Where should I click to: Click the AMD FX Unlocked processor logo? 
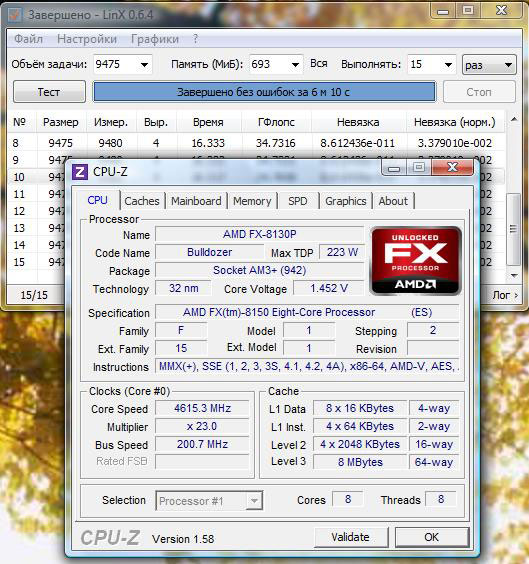pos(416,261)
